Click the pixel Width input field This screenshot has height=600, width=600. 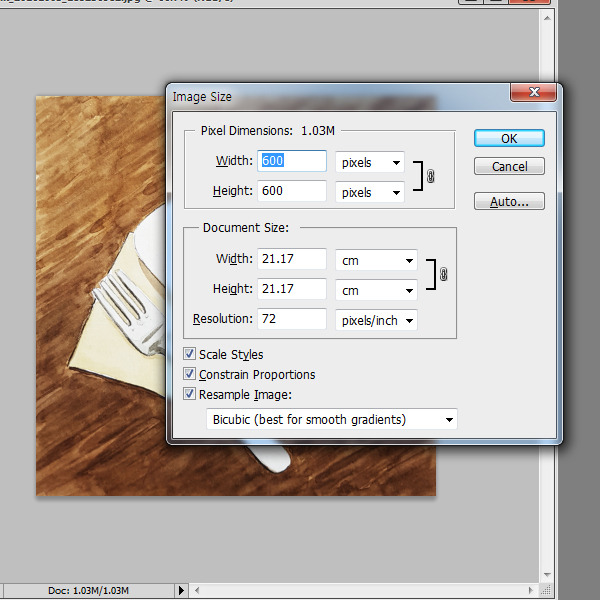292,161
